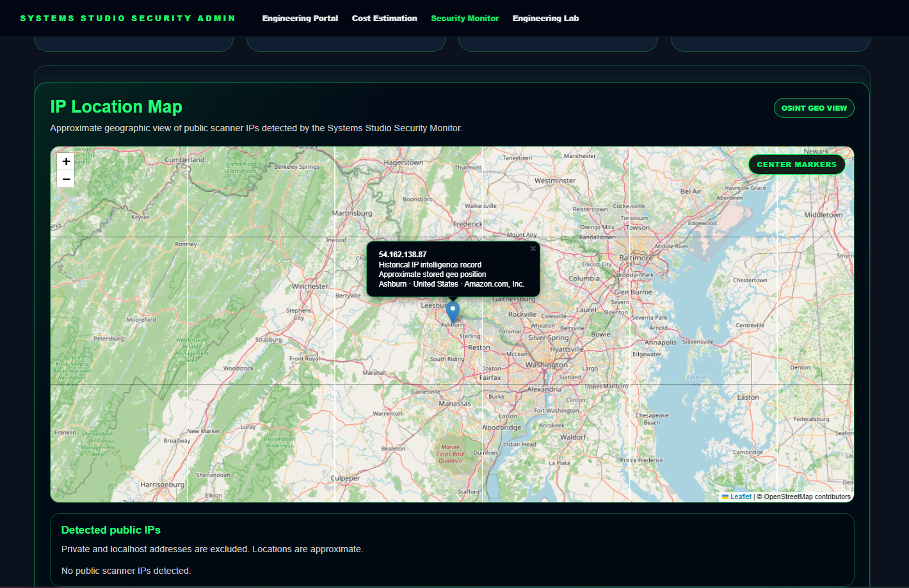
Task: Click 'Ashburn · United States · Amazon.com, Inc.' line
Action: coord(451,284)
